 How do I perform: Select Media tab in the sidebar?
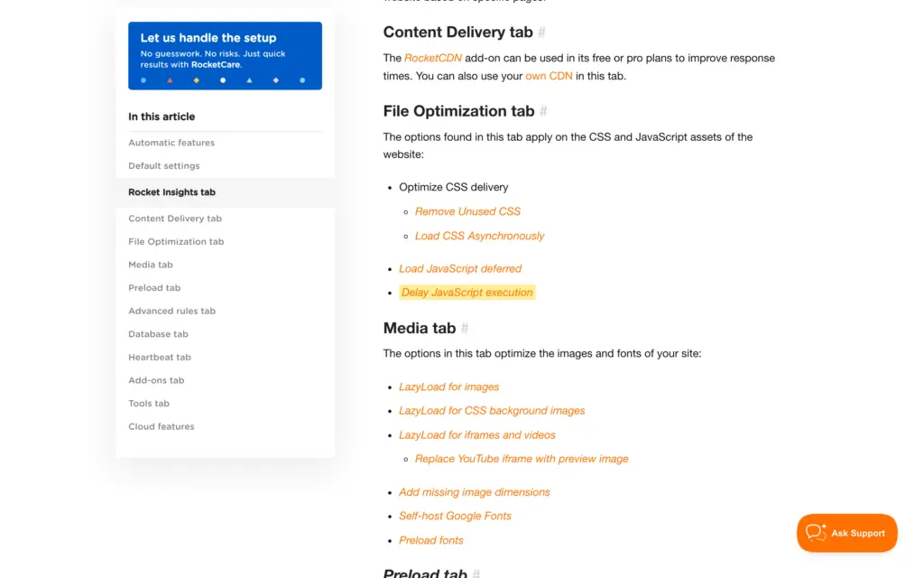(151, 265)
